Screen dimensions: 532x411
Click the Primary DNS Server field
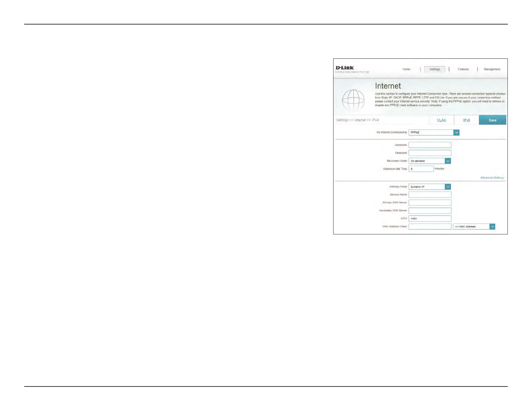[x=430, y=202]
